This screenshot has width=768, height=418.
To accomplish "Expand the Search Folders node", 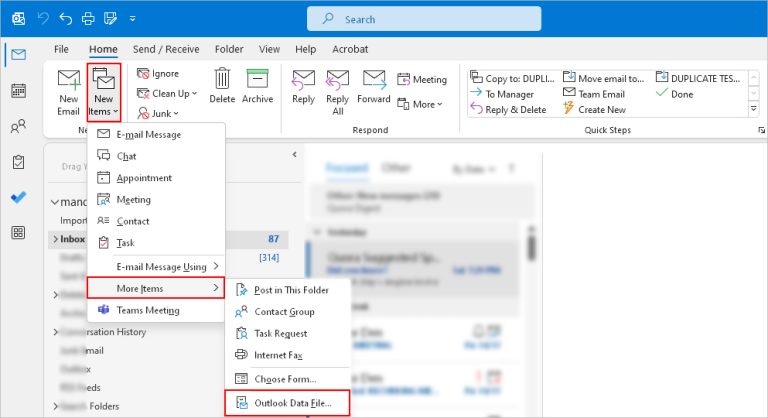I will tap(55, 406).
